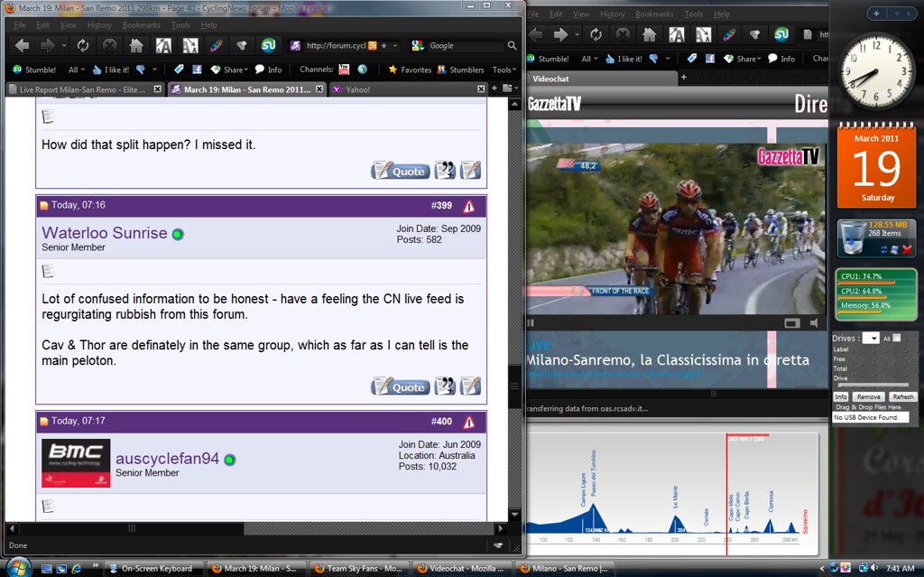924x577 pixels.
Task: Click the multi-quote icon under Waterloo Sunrise's post
Action: [x=445, y=386]
